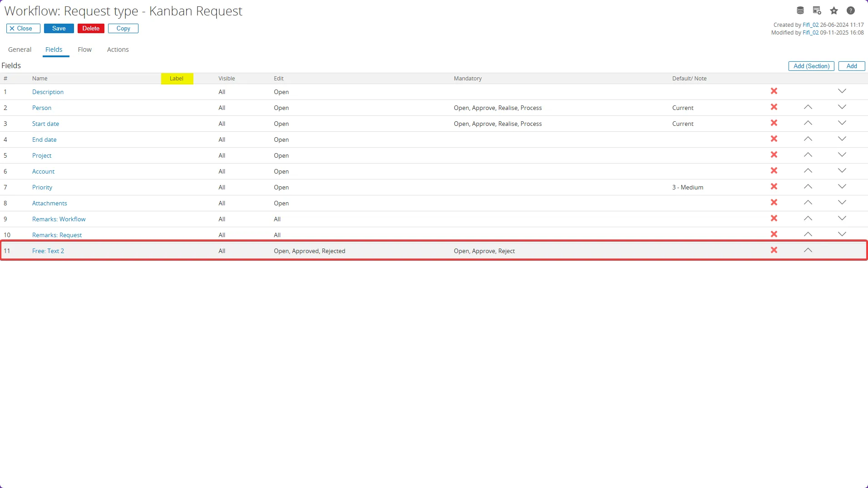The width and height of the screenshot is (868, 488).
Task: Move Remarks: Workflow field down
Action: [842, 219]
